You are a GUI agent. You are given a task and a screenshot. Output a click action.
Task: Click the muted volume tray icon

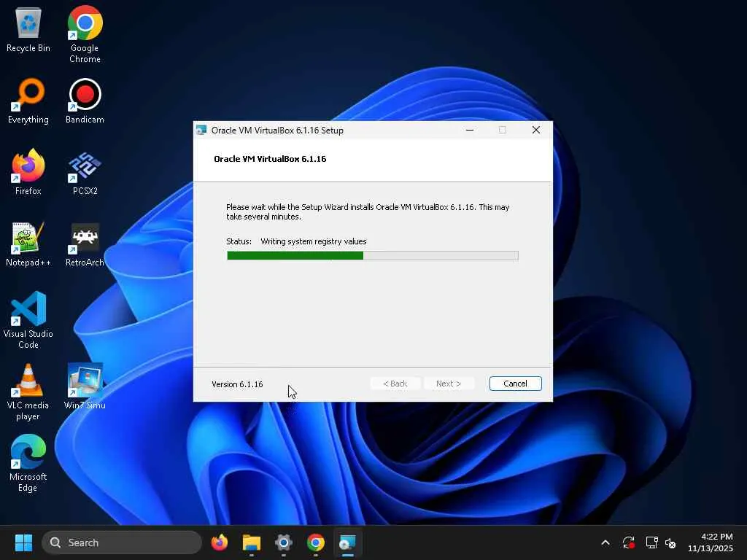pyautogui.click(x=670, y=542)
